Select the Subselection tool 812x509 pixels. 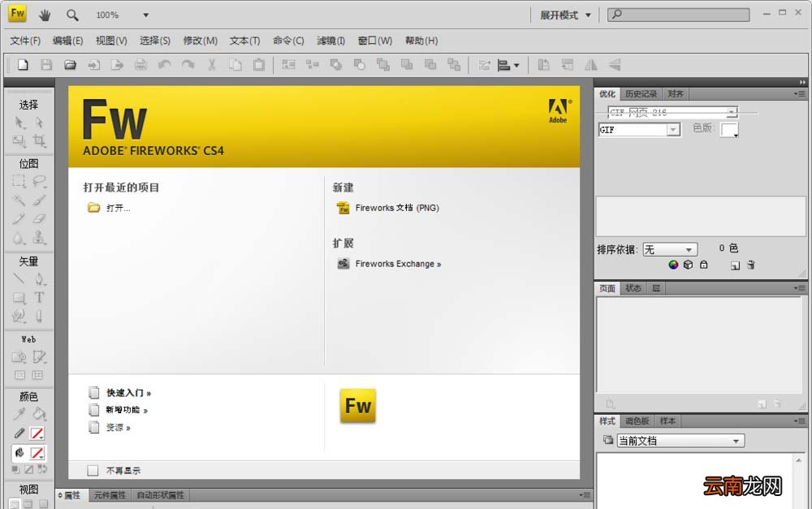click(39, 123)
